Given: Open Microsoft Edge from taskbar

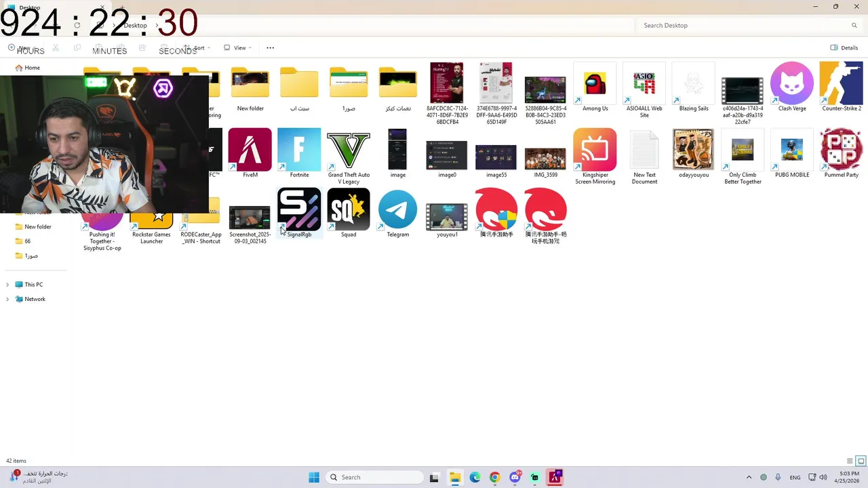Looking at the screenshot, I should pos(475,477).
